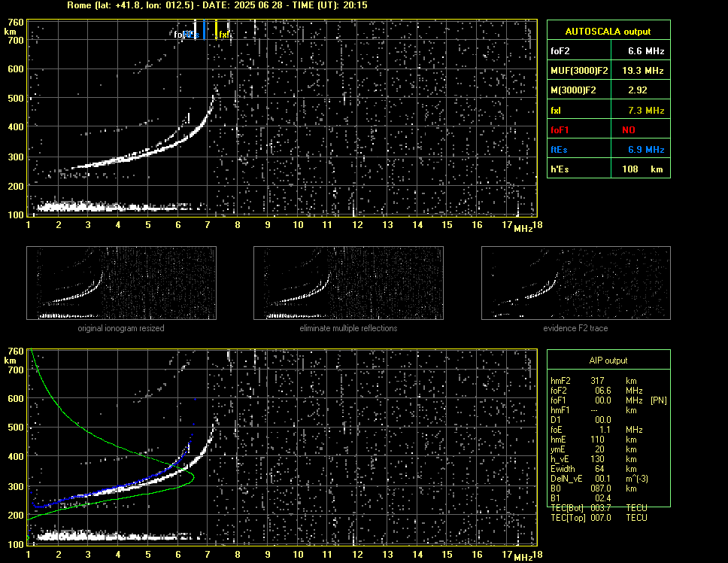Click the red 'foF1' label

[x=560, y=130]
